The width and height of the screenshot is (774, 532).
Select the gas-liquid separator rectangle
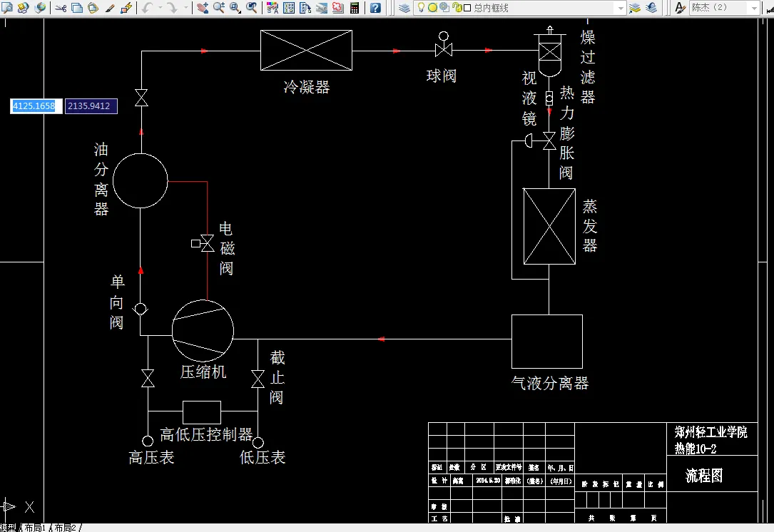pyautogui.click(x=547, y=342)
